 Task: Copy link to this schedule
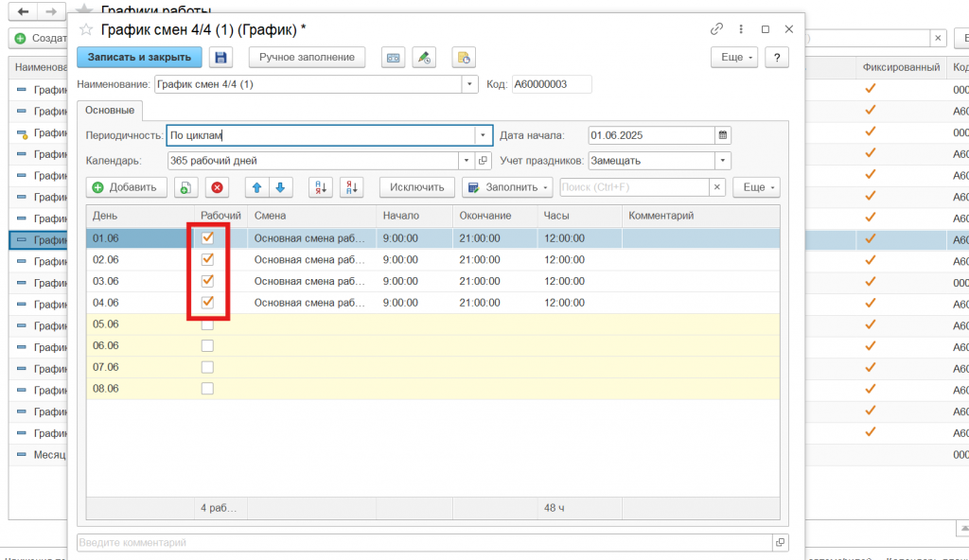click(x=716, y=29)
